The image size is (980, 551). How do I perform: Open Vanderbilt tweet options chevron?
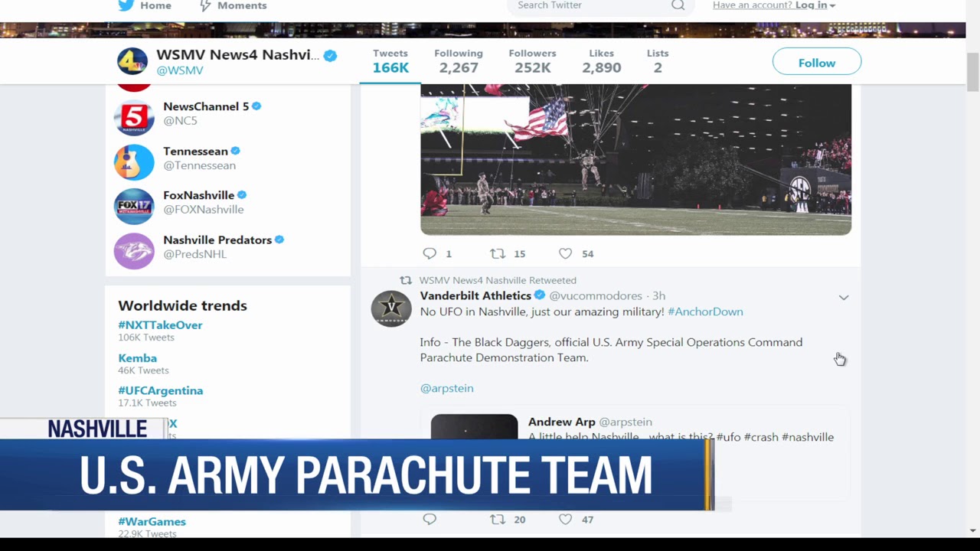tap(844, 297)
